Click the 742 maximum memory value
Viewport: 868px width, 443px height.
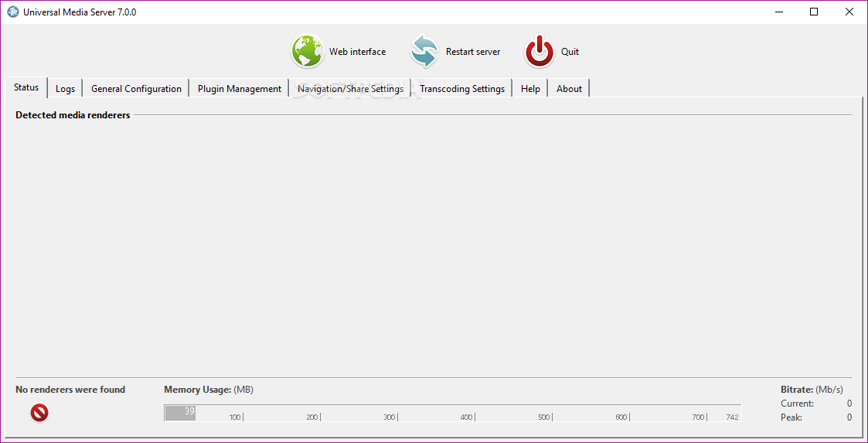pos(733,417)
